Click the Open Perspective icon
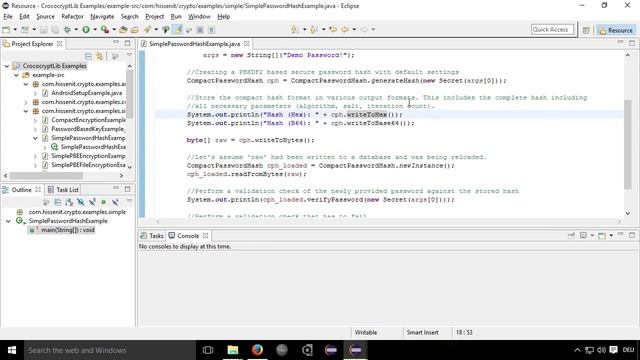 pos(586,30)
